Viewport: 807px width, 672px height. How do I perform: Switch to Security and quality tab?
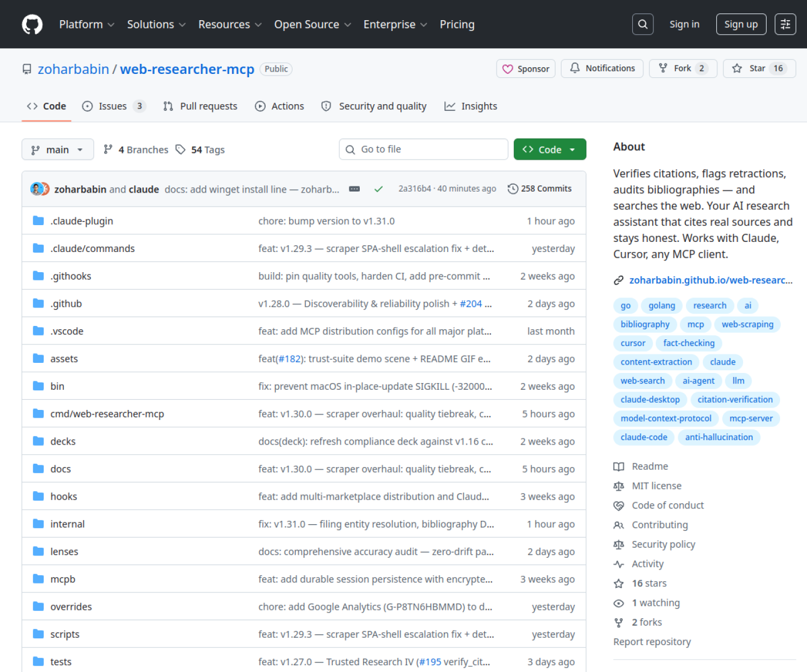click(374, 106)
